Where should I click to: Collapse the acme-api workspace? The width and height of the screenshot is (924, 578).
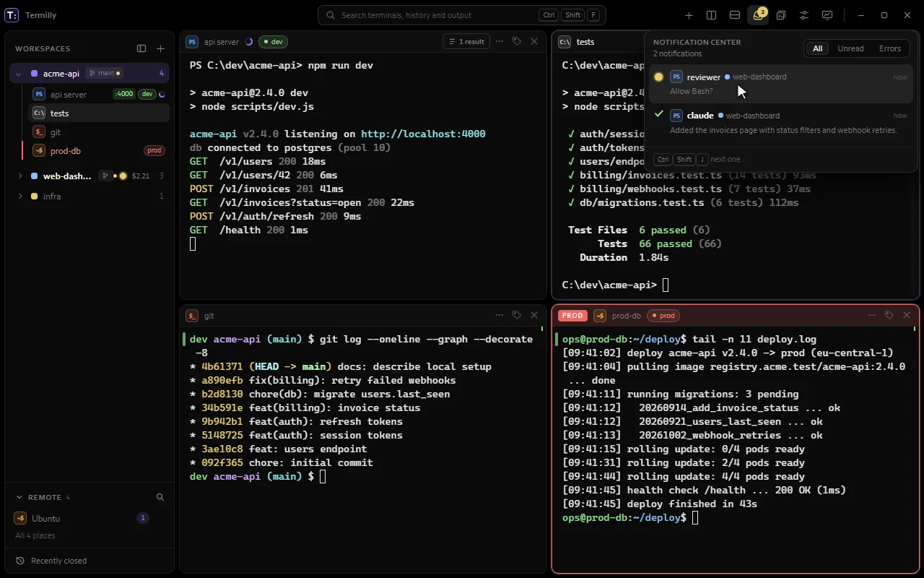[19, 74]
